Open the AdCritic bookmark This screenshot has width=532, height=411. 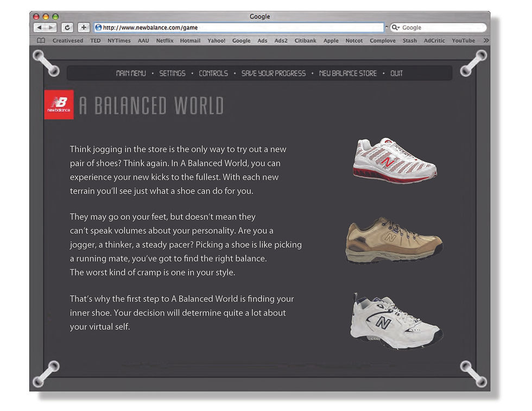434,41
